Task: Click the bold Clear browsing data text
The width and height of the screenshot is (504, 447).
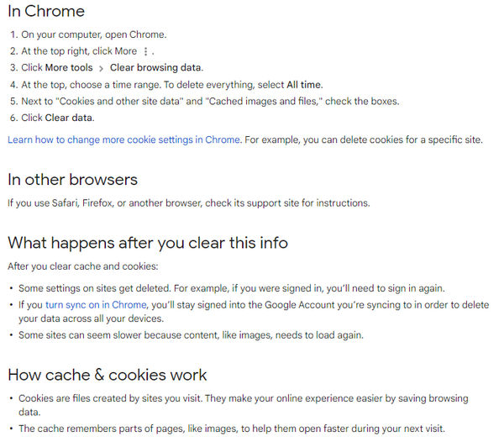Action: (x=155, y=67)
